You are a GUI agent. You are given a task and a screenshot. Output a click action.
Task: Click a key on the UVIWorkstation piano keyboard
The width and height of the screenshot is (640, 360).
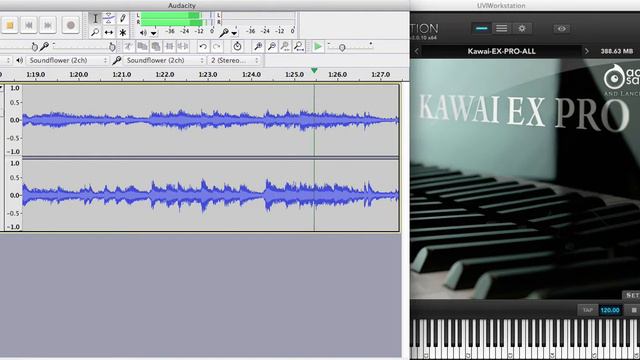pyautogui.click(x=525, y=339)
